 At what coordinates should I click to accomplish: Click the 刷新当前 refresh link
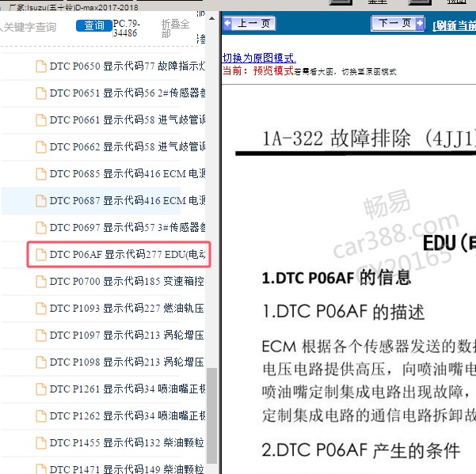coord(454,26)
